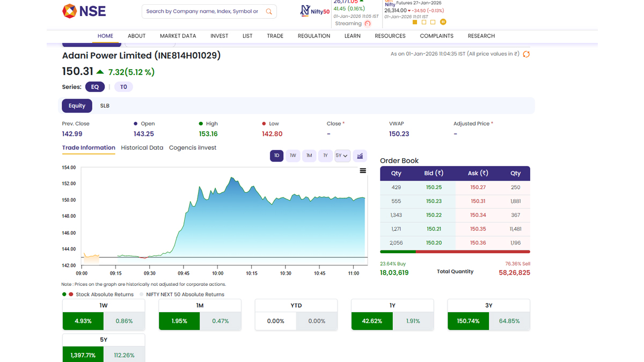Set the chart range to 1M
Image resolution: width=644 pixels, height=362 pixels.
tap(309, 156)
